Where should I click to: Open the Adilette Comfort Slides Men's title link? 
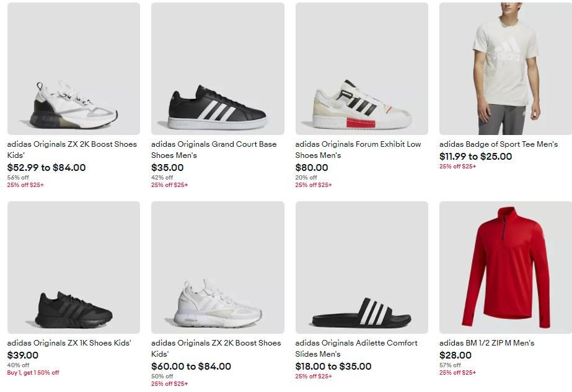pos(356,349)
